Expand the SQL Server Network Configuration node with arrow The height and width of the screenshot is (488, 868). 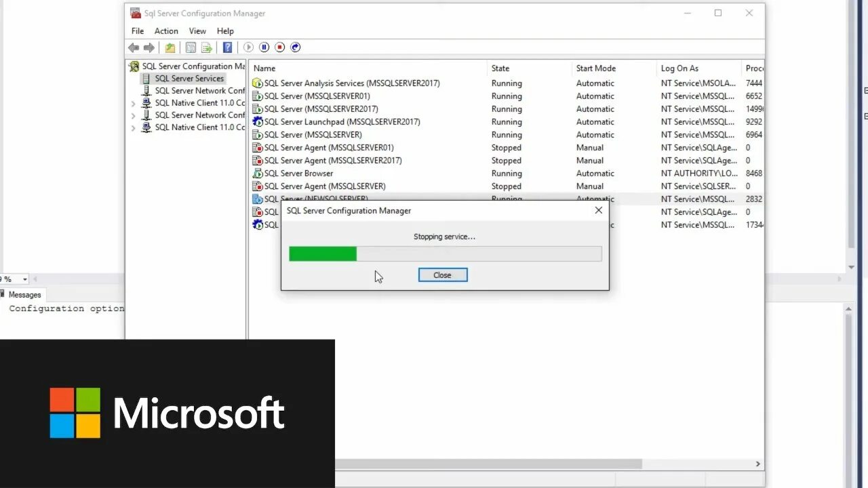tap(134, 116)
